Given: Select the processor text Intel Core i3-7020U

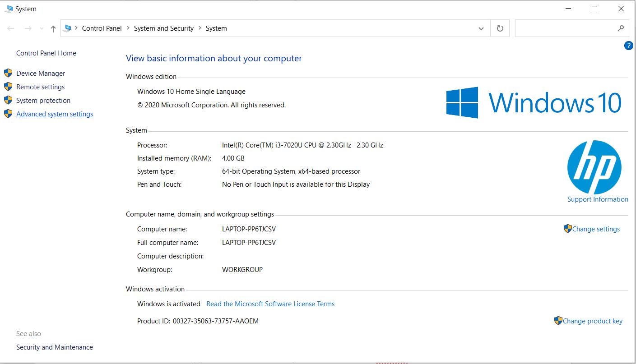Looking at the screenshot, I should point(302,145).
